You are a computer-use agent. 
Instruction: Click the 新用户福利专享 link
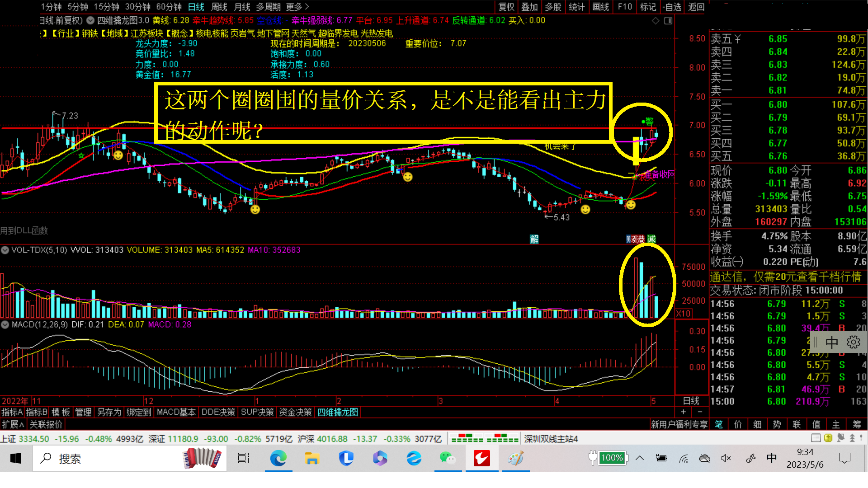(679, 424)
